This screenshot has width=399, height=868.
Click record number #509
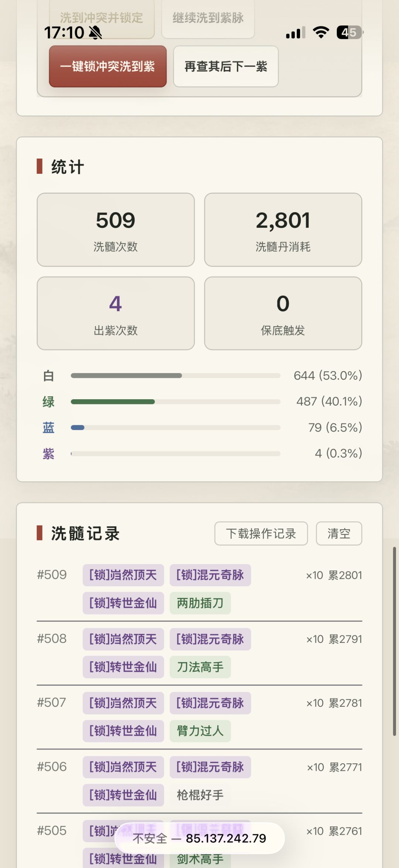(x=52, y=575)
